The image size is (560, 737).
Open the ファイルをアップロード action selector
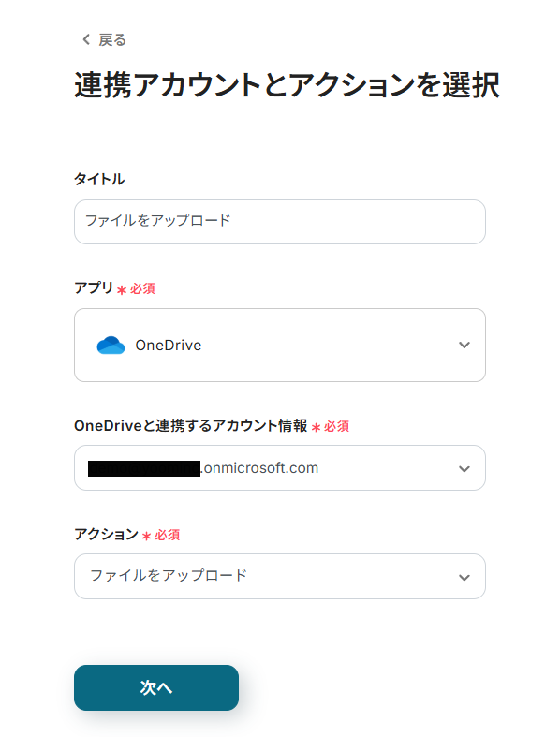[280, 576]
